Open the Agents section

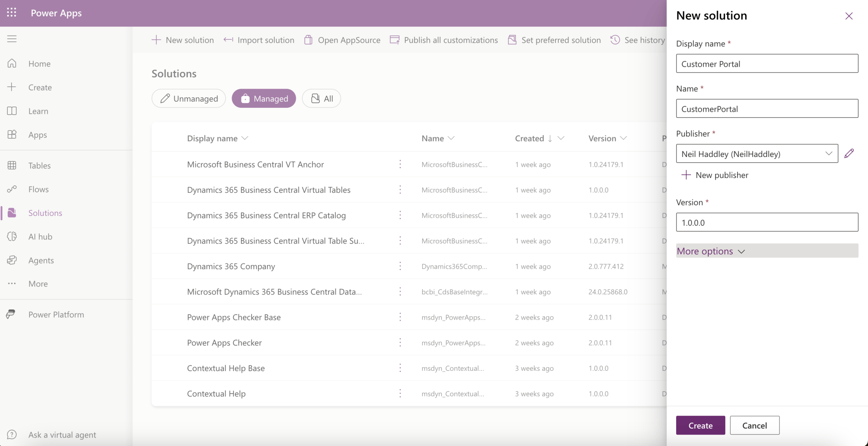[41, 260]
